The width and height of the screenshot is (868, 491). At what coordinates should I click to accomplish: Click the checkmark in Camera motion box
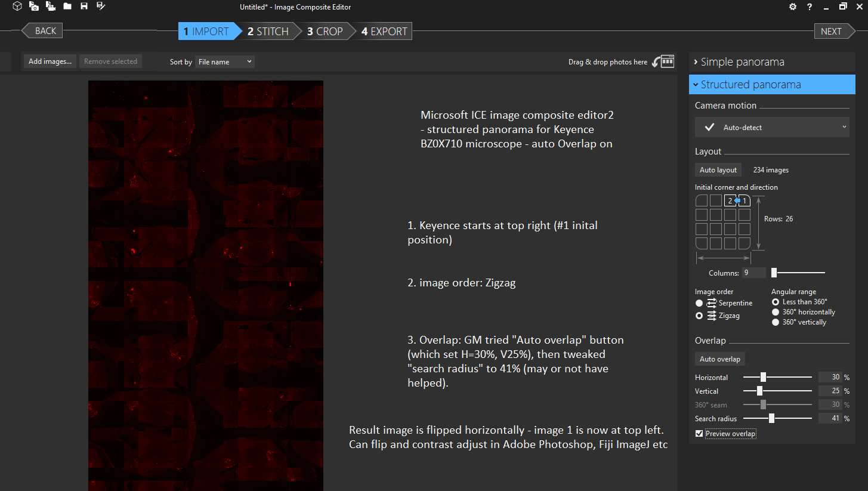pos(709,127)
